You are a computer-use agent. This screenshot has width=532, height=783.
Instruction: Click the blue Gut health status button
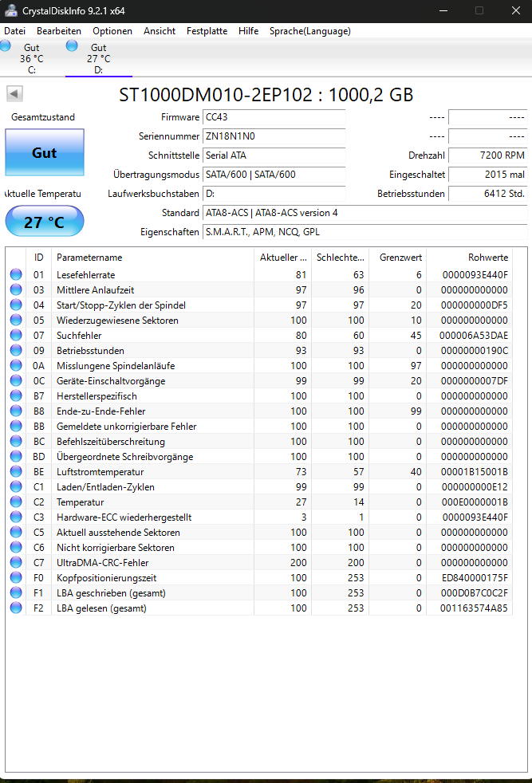pyautogui.click(x=45, y=152)
